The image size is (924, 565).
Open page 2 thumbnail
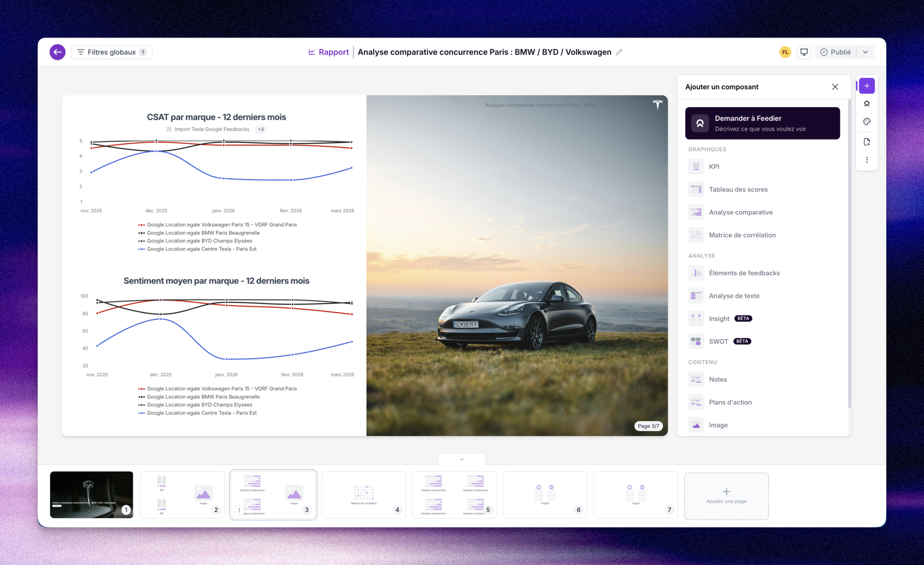[x=182, y=495]
